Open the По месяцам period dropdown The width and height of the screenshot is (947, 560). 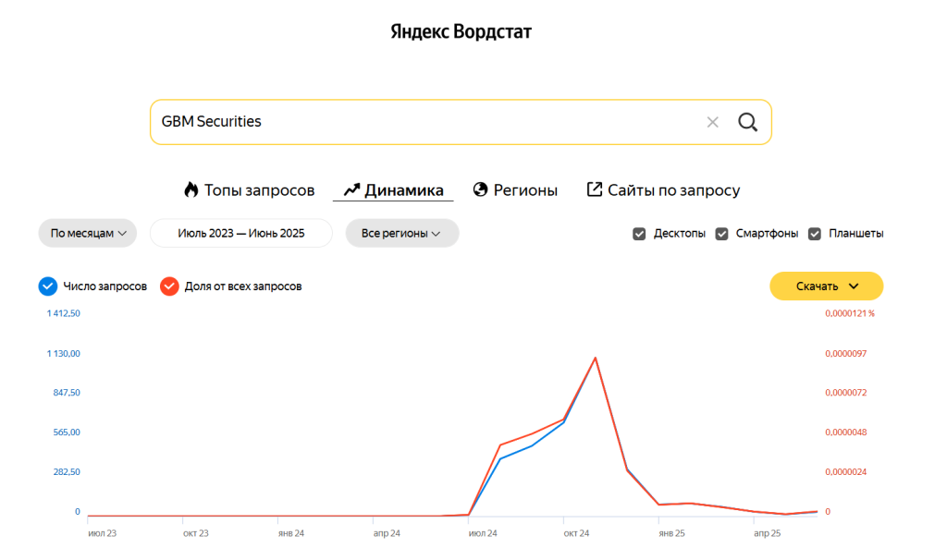(88, 234)
